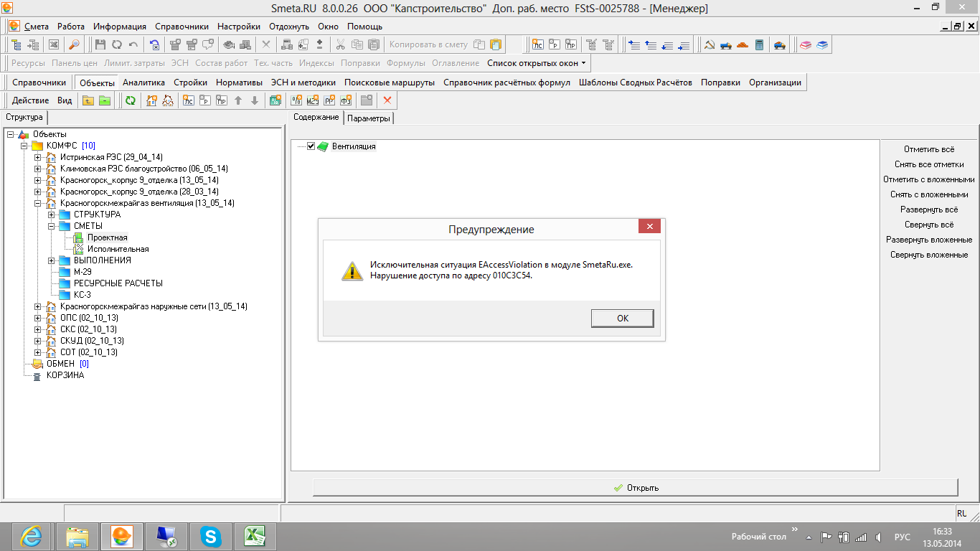This screenshot has width=980, height=551.
Task: Expand the ВЫПОЛНЕНИЯ folder
Action: tap(52, 260)
